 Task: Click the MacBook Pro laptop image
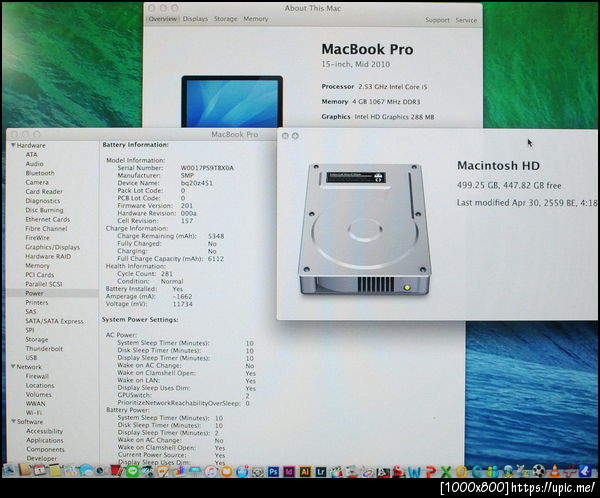click(232, 101)
